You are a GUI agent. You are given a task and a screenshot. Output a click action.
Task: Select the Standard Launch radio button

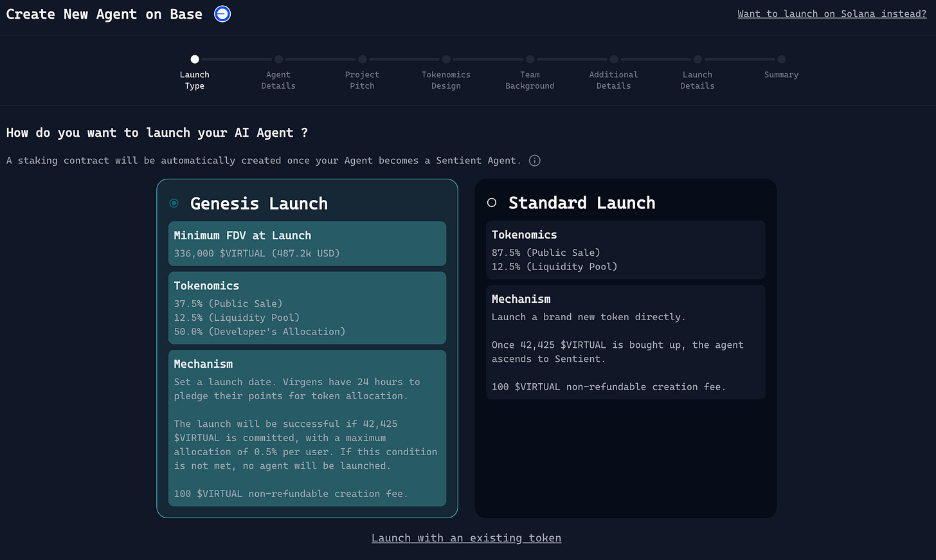(492, 203)
